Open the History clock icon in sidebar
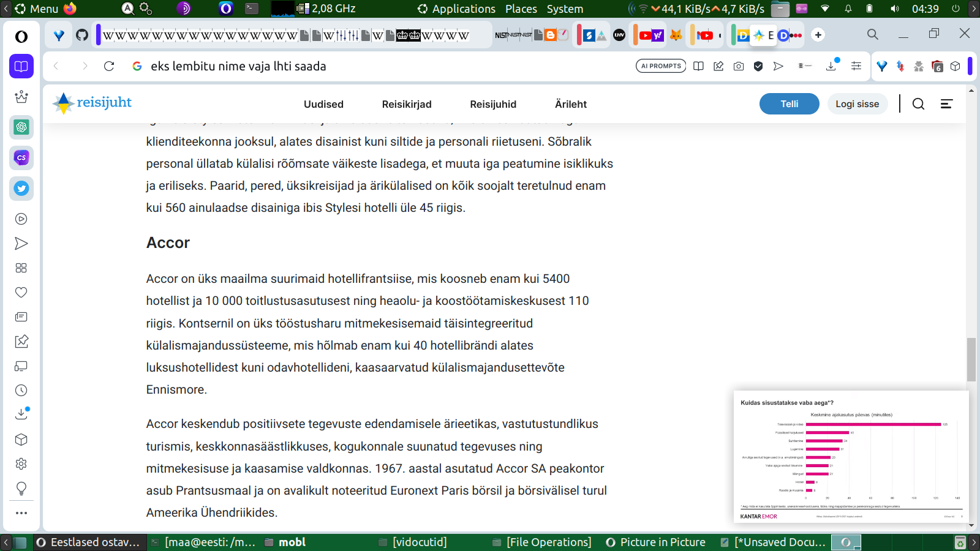 21,391
